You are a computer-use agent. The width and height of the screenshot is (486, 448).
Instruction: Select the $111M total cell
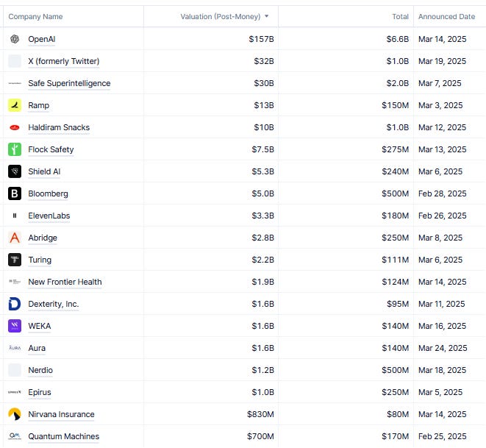tap(346, 260)
